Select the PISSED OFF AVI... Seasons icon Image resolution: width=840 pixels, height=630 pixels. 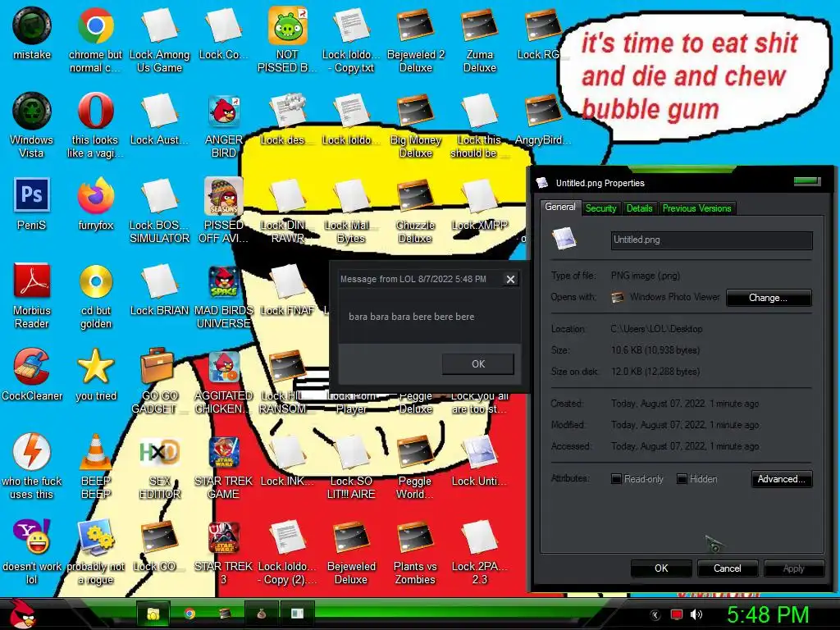pos(223,195)
